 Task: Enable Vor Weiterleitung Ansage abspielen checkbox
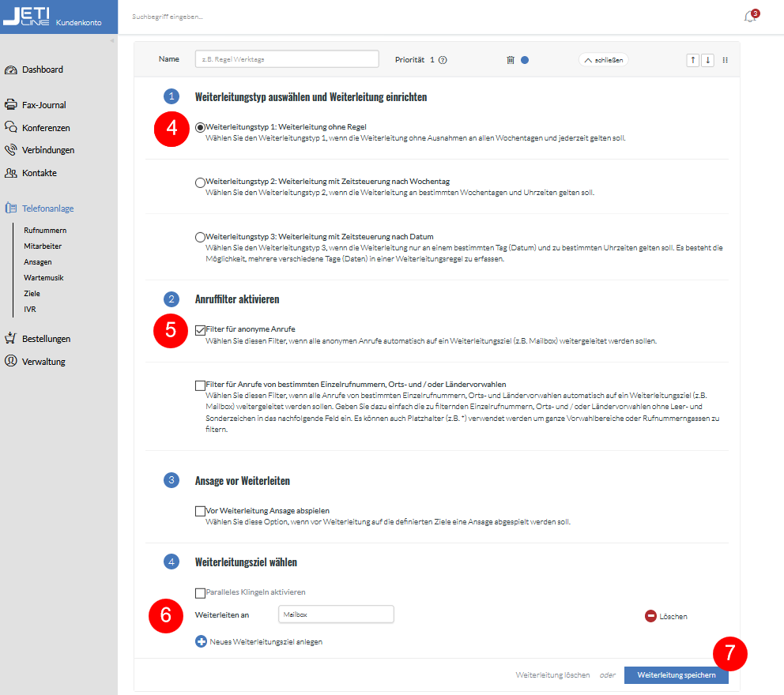click(200, 511)
